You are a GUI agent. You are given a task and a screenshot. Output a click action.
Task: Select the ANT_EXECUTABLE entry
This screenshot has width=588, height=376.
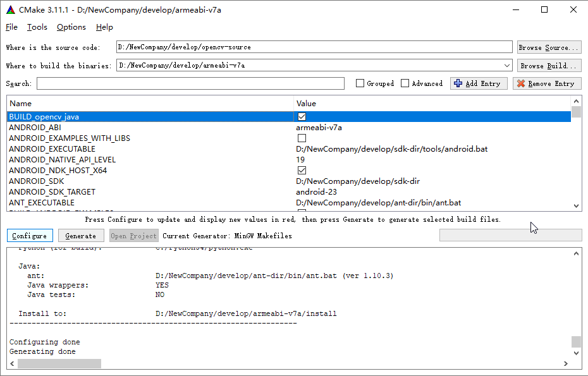pyautogui.click(x=42, y=202)
